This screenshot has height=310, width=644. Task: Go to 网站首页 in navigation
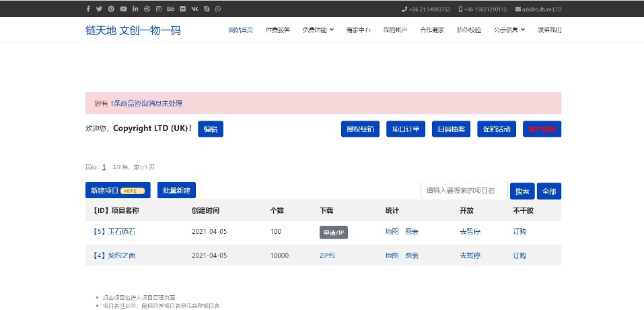click(241, 30)
